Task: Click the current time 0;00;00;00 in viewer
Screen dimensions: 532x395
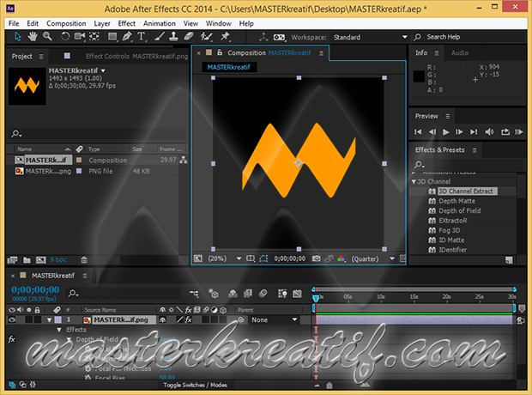Action: [x=289, y=258]
